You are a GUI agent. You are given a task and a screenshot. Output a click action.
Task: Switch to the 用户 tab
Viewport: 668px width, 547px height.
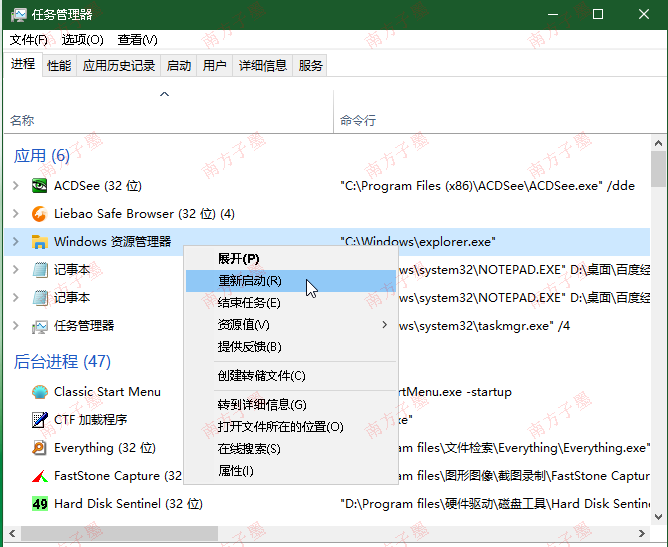214,66
